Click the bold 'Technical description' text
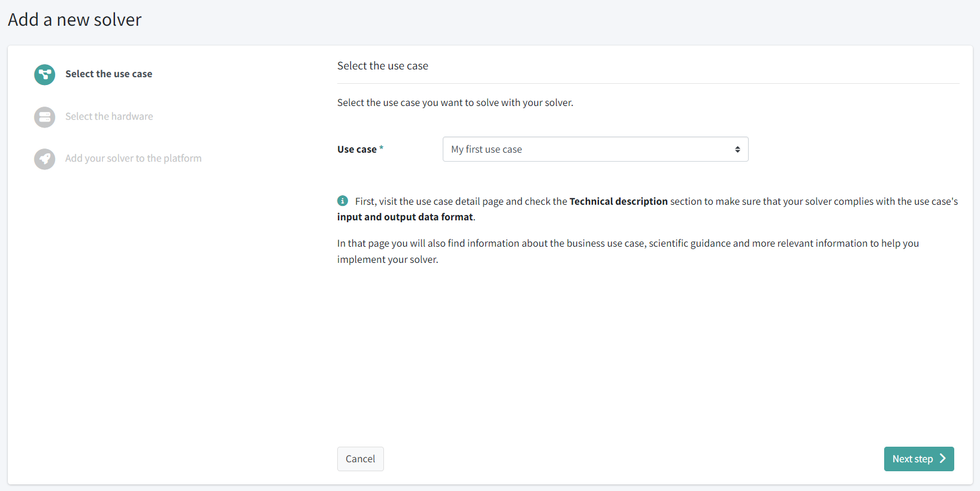The height and width of the screenshot is (491, 980). (x=618, y=201)
